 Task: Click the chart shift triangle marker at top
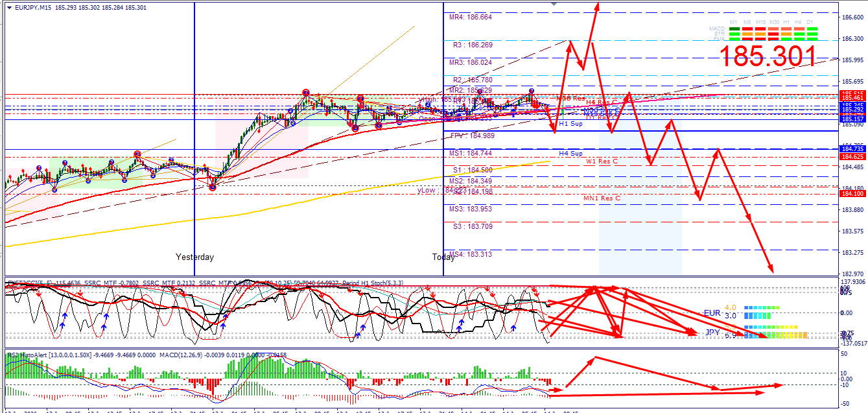553,4
